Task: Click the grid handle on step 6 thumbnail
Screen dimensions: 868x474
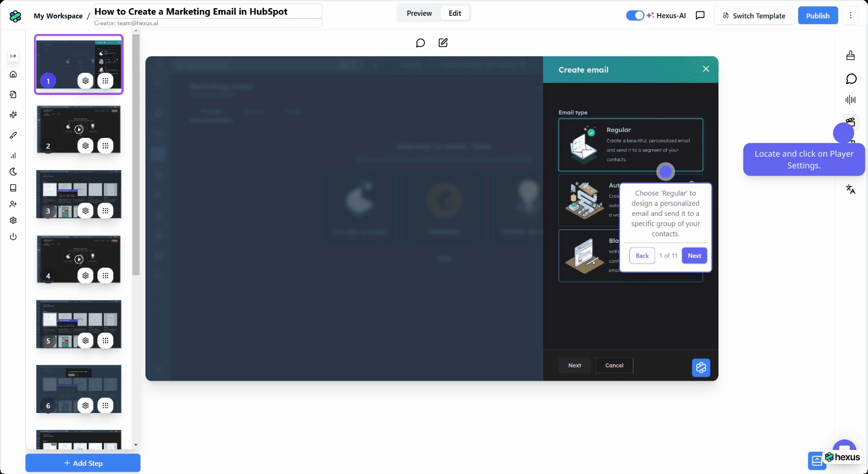Action: [106, 405]
